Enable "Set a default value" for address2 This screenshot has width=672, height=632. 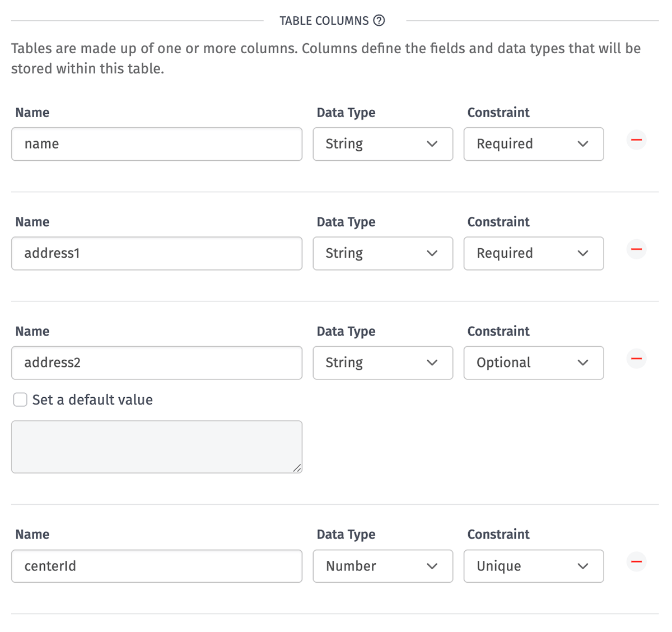pos(20,399)
